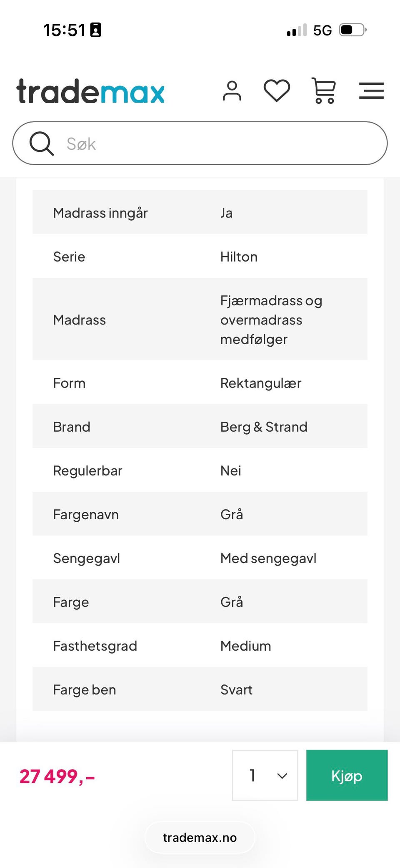Click the trademax logo

[90, 91]
